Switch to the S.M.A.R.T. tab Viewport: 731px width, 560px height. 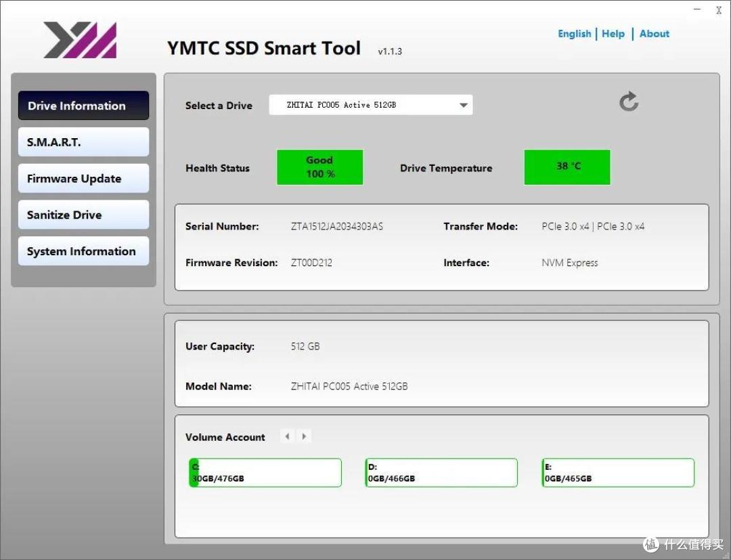[83, 142]
